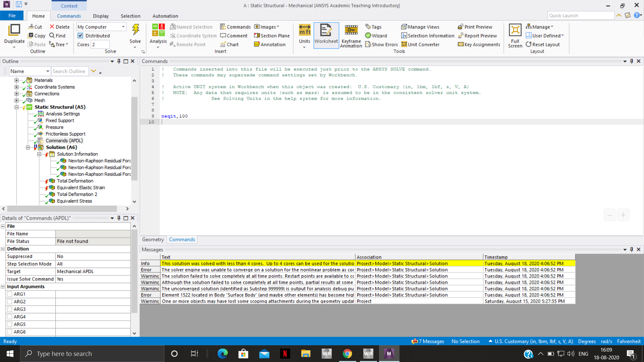Switch to the Geometry view tab
This screenshot has height=362, width=644.
point(153,240)
